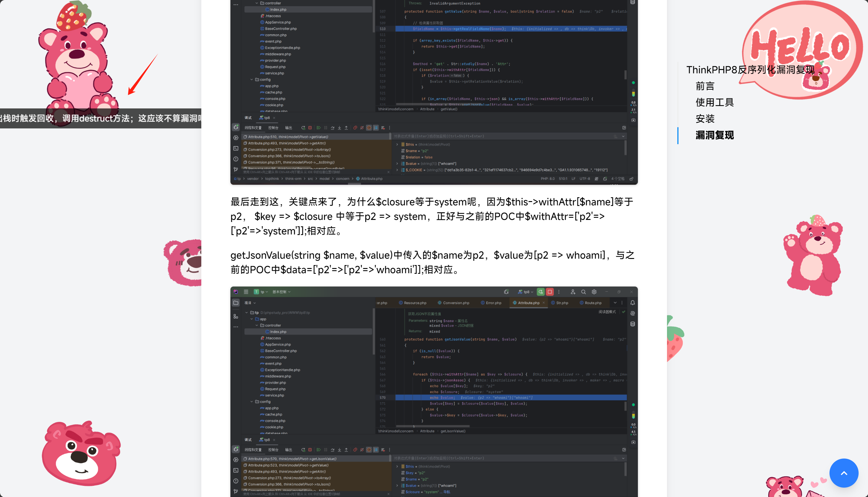This screenshot has width=868, height=497.
Task: Select Attribute.php:570 getJsonValue stack frame
Action: click(x=292, y=459)
